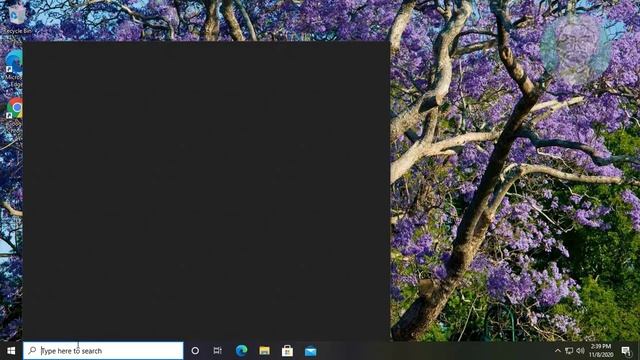This screenshot has height=360, width=640.
Task: Open the volume speaker tray icon
Action: point(580,351)
